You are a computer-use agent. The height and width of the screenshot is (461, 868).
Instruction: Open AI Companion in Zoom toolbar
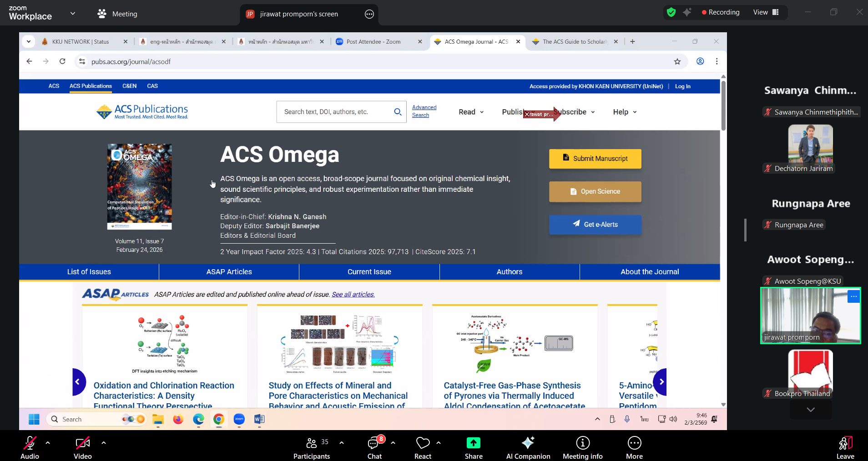click(528, 443)
